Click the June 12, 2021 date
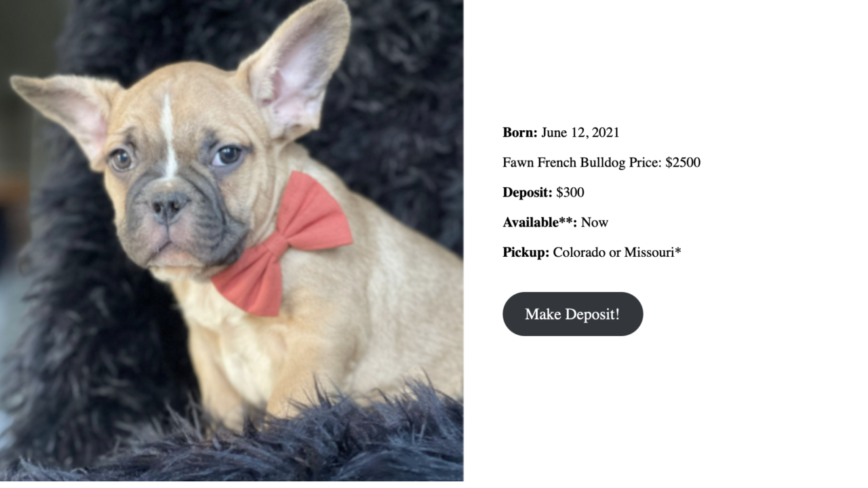The width and height of the screenshot is (868, 488). pyautogui.click(x=580, y=132)
